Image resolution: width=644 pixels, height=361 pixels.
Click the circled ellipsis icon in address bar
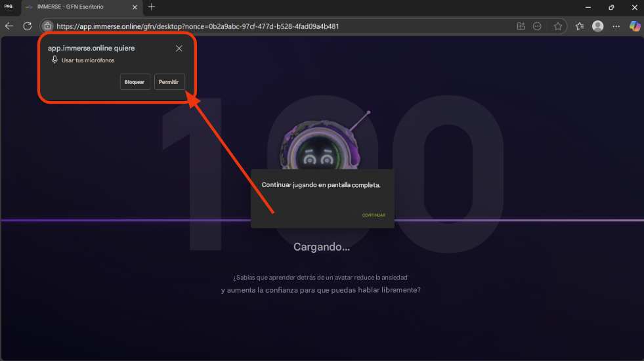point(538,26)
